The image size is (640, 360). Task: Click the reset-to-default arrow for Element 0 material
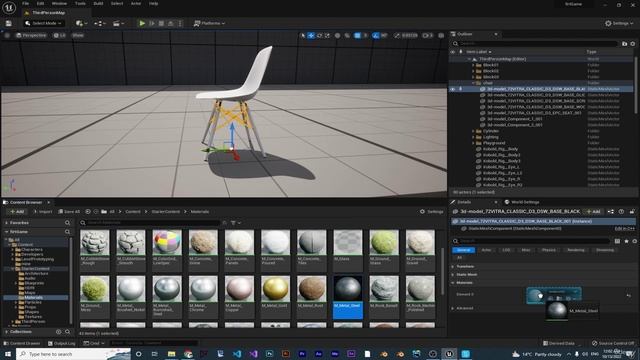(629, 295)
